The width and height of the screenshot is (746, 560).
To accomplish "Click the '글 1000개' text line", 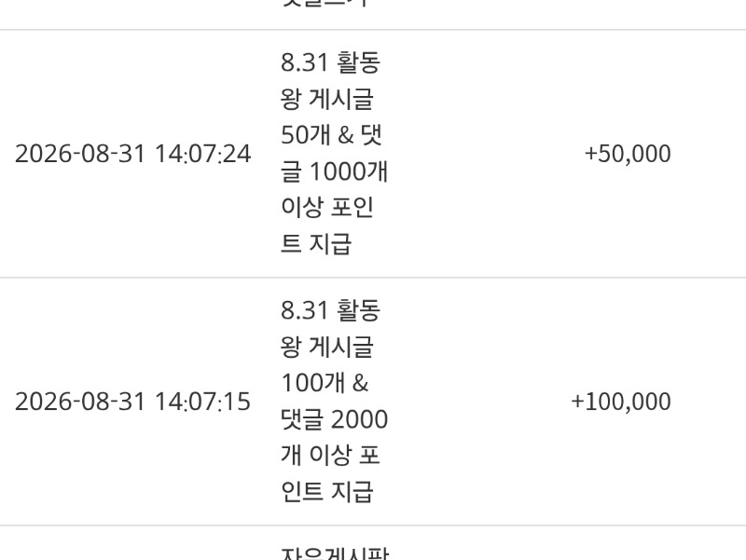I will pos(335,171).
